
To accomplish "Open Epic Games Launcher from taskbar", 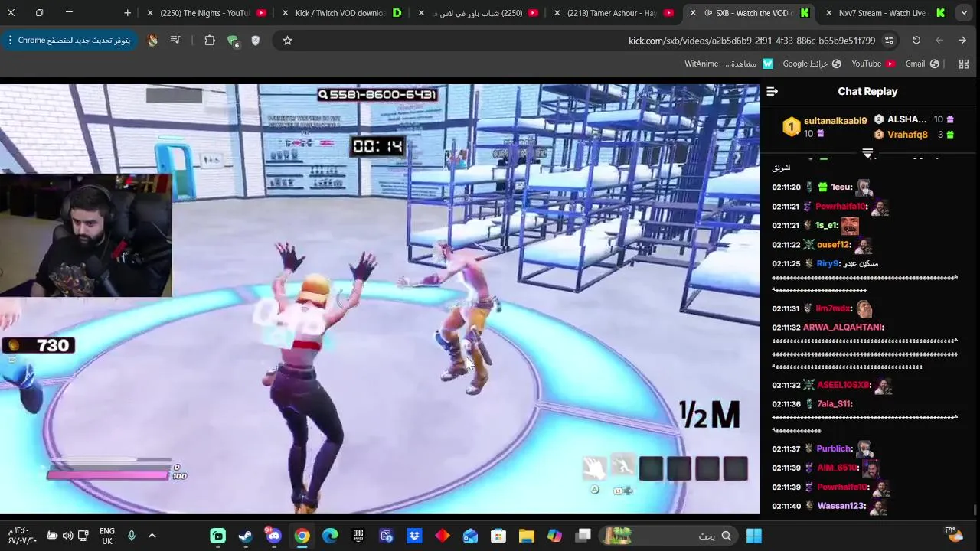I will click(x=358, y=536).
